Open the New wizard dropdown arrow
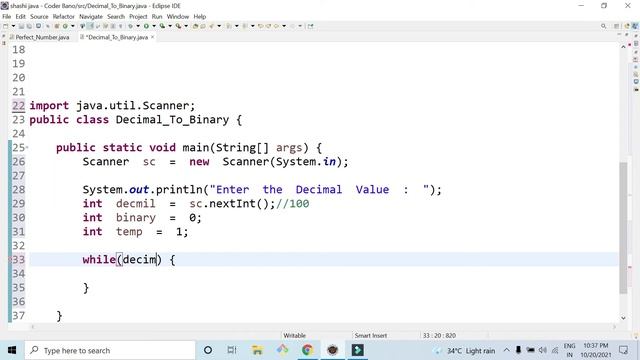The image size is (640, 360). click(x=13, y=26)
